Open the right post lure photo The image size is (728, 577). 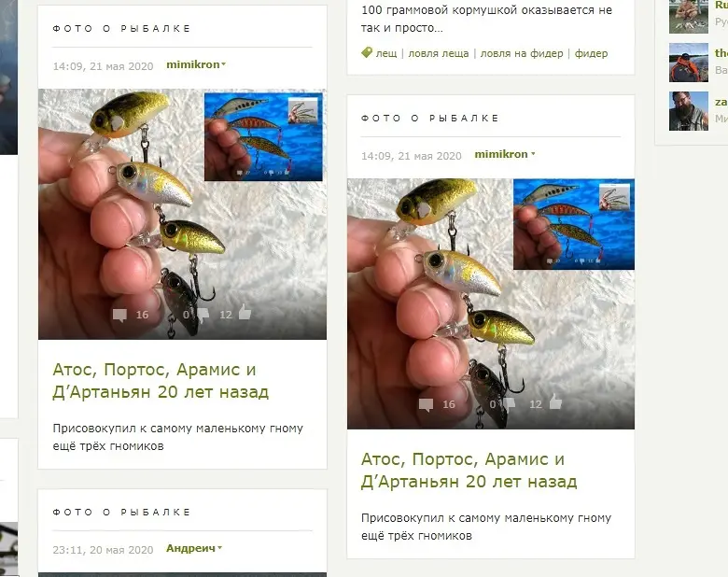(491, 303)
